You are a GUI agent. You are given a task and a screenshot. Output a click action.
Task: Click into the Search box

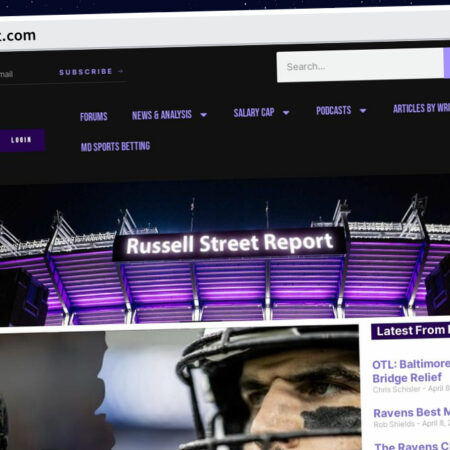(x=360, y=66)
